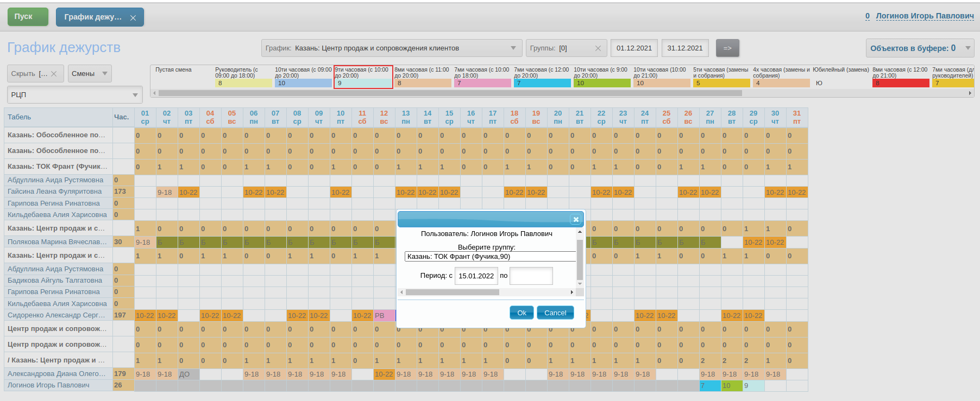Screen dimensions: 980x401
Task: Pick 10ти часовая 09:00–20:00 blue shift
Action: [303, 77]
